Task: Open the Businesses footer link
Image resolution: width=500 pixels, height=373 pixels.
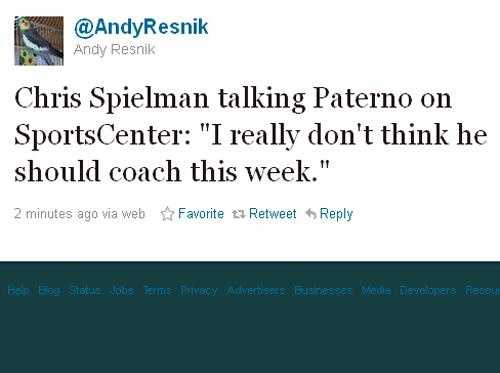Action: (323, 291)
